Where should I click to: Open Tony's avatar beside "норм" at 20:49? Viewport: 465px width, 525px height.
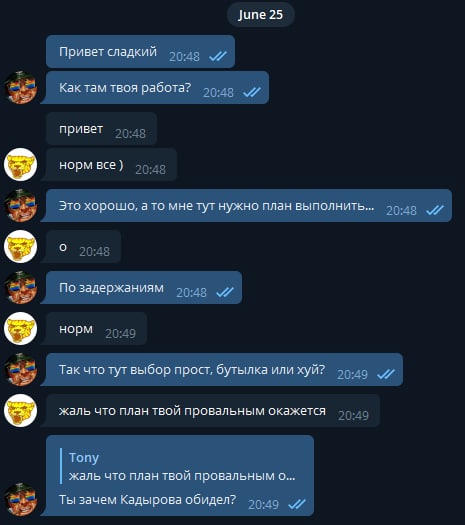(21, 328)
